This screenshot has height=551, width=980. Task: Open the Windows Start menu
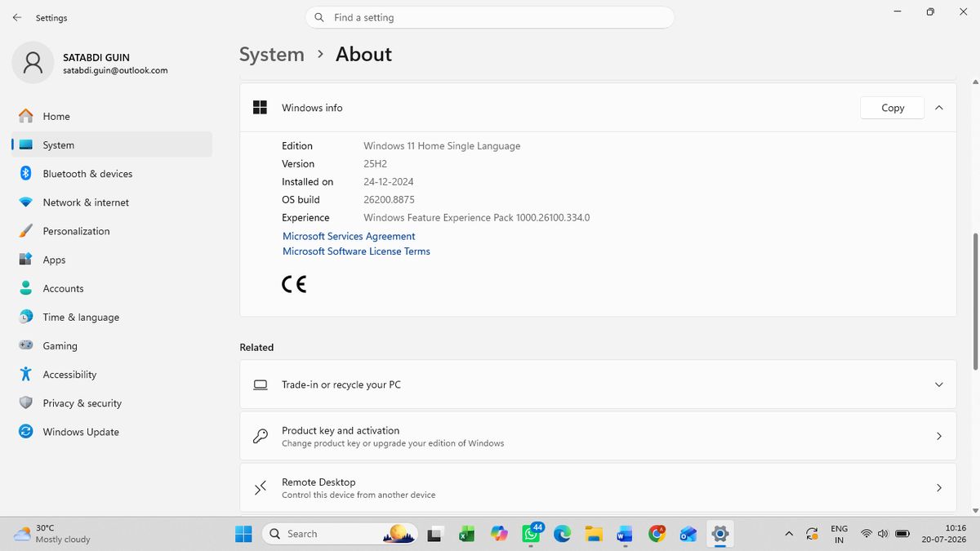(x=243, y=534)
